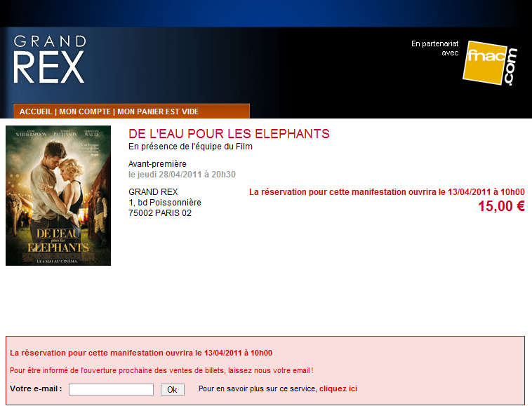Go to ACCUEIL in the orange menu
This screenshot has height=406, width=532.
click(36, 111)
